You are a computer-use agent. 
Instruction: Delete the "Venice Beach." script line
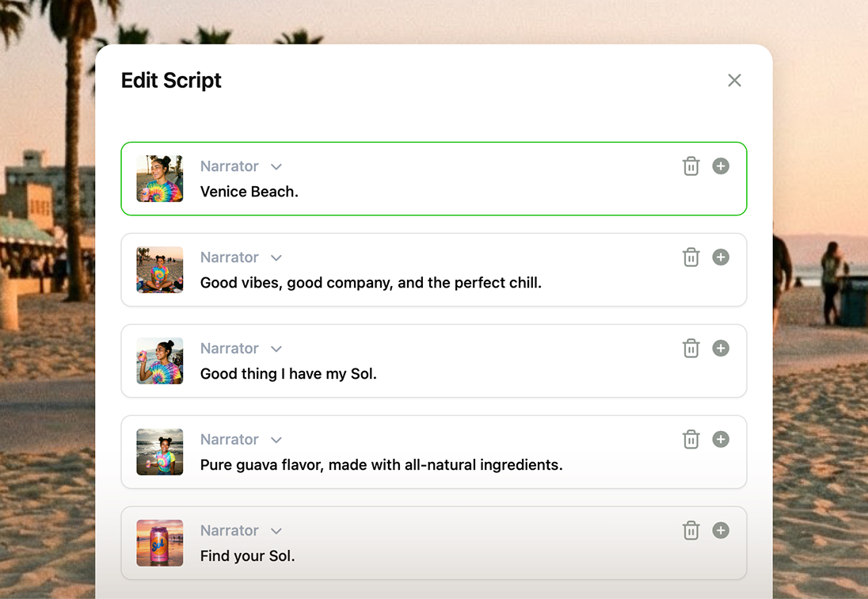pyautogui.click(x=691, y=166)
